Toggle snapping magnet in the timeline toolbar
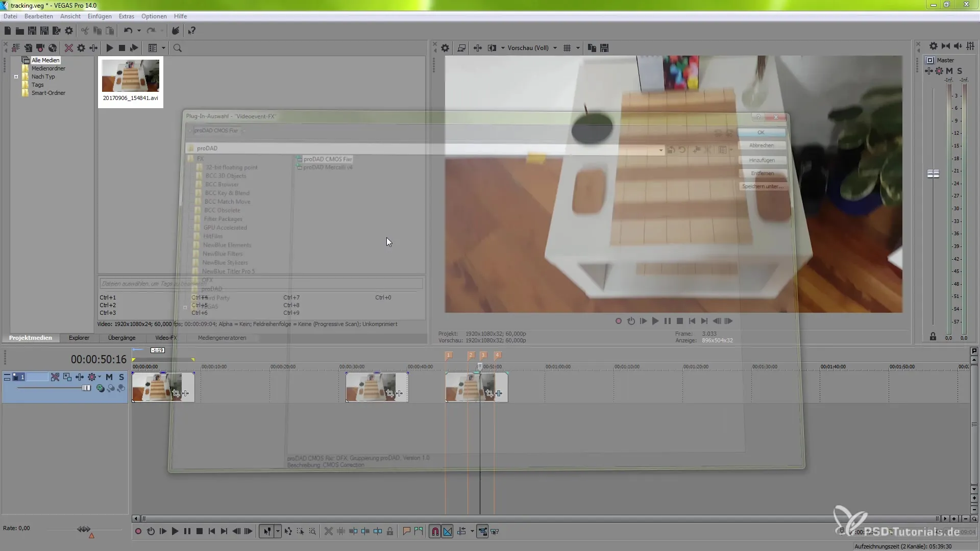 click(x=435, y=531)
